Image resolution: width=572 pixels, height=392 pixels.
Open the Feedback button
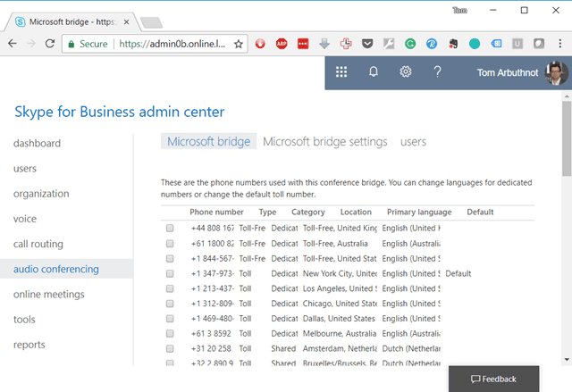click(x=494, y=379)
